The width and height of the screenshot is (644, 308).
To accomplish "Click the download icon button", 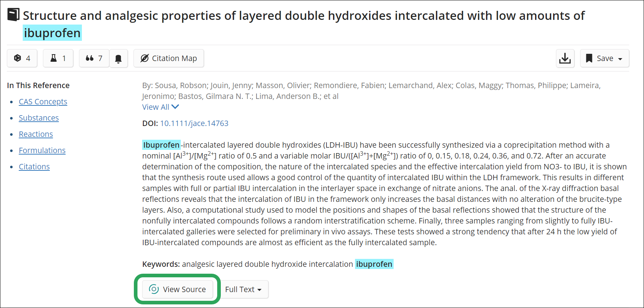I will pos(565,58).
